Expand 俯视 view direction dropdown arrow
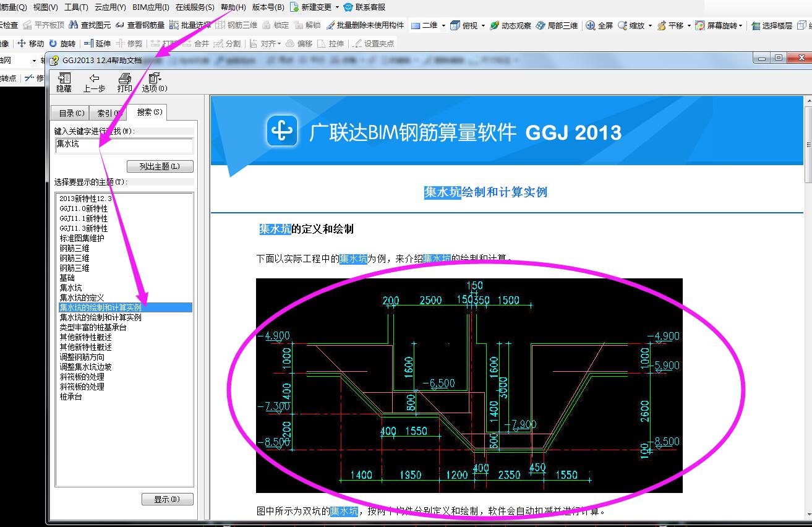Viewport: 812px width, 527px height. 483,26
